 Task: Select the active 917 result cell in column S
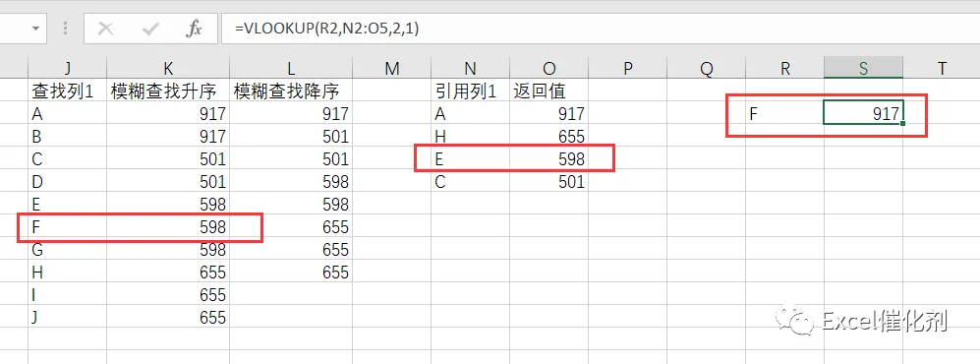(x=863, y=113)
